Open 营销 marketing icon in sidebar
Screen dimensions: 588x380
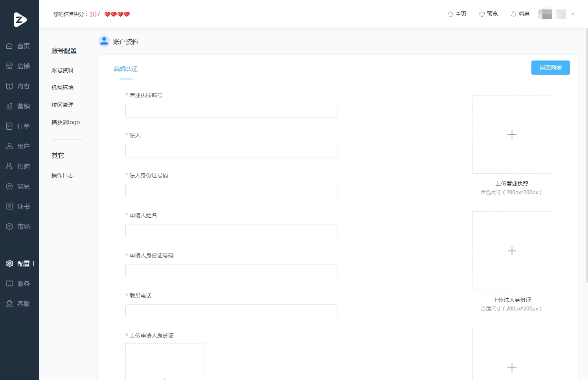click(9, 106)
